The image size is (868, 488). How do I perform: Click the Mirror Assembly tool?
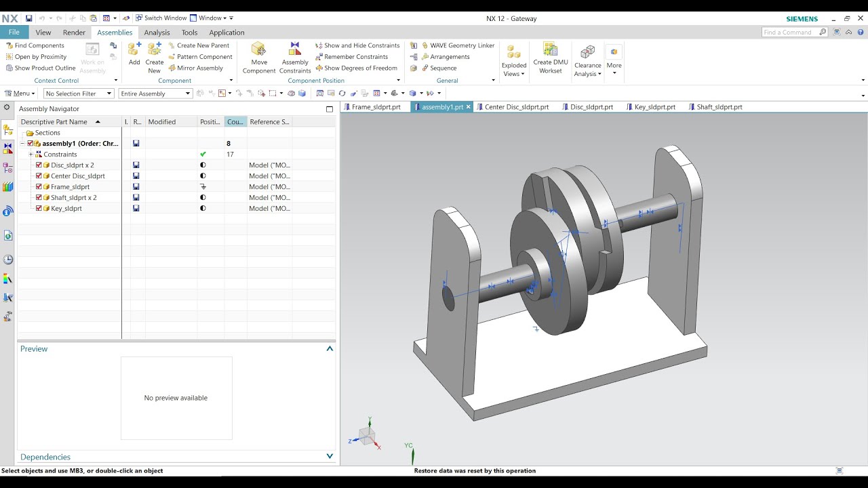(x=195, y=68)
